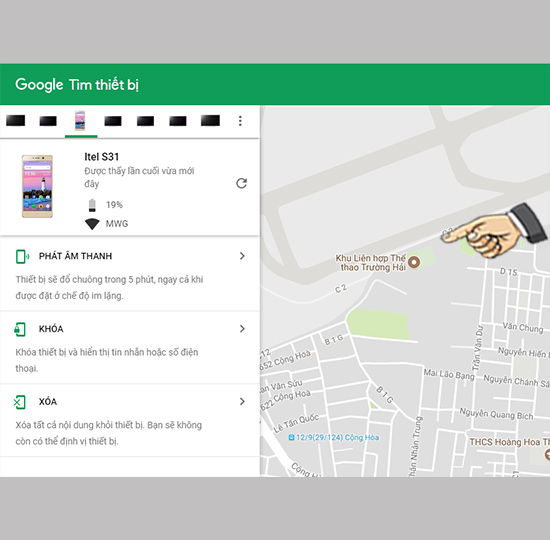Click the PHÁT ÂM THANH label
Viewport: 550px width, 540px height.
[75, 256]
